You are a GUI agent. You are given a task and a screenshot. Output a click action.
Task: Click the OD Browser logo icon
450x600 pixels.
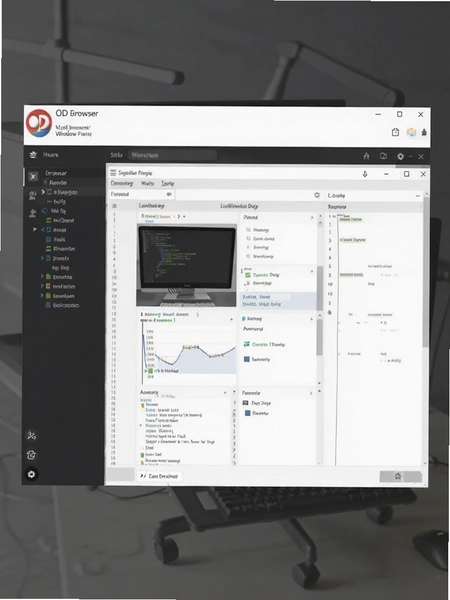39,123
